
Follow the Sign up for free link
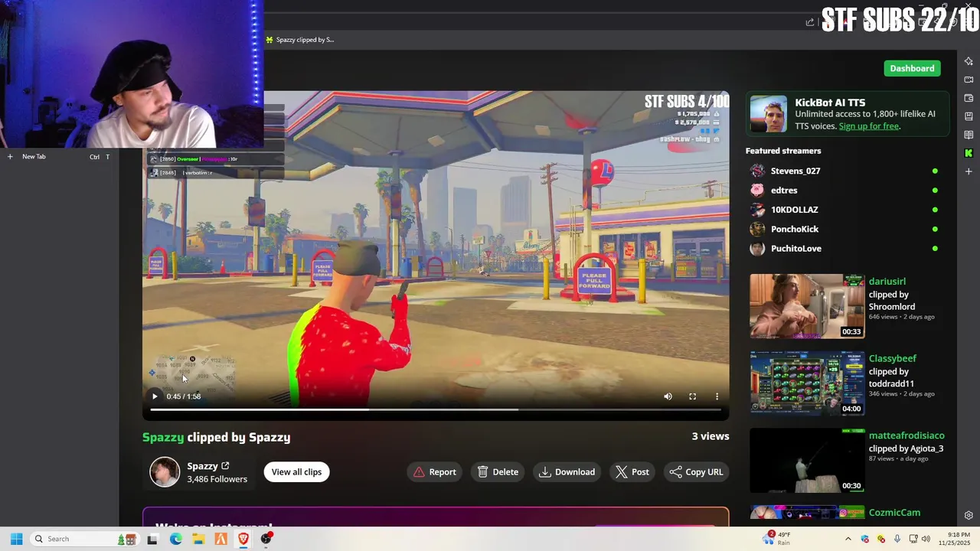[868, 126]
